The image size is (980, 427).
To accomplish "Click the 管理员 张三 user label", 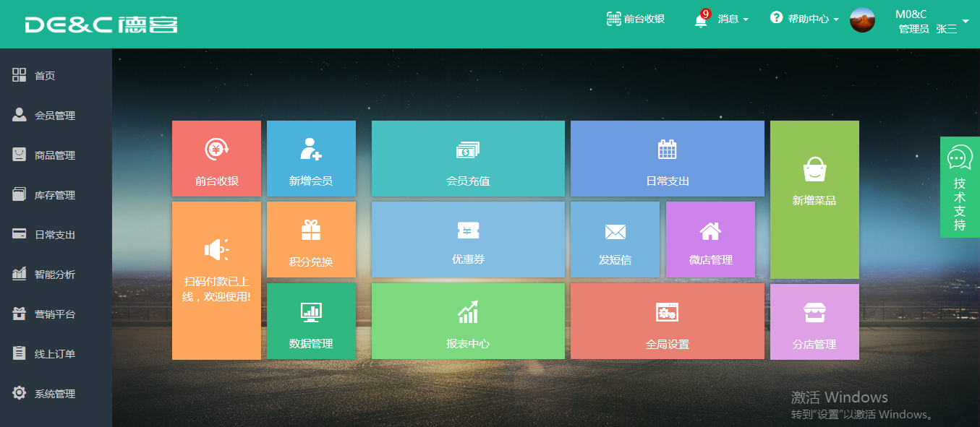I will click(x=928, y=29).
